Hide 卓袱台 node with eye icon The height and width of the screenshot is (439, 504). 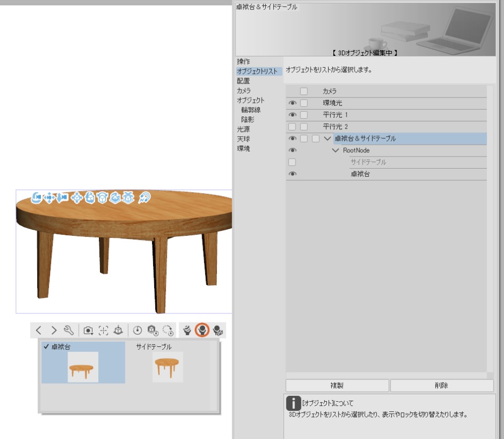click(292, 173)
